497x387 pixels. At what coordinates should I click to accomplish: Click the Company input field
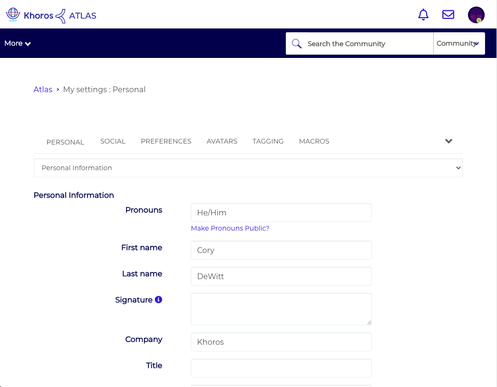pos(281,342)
